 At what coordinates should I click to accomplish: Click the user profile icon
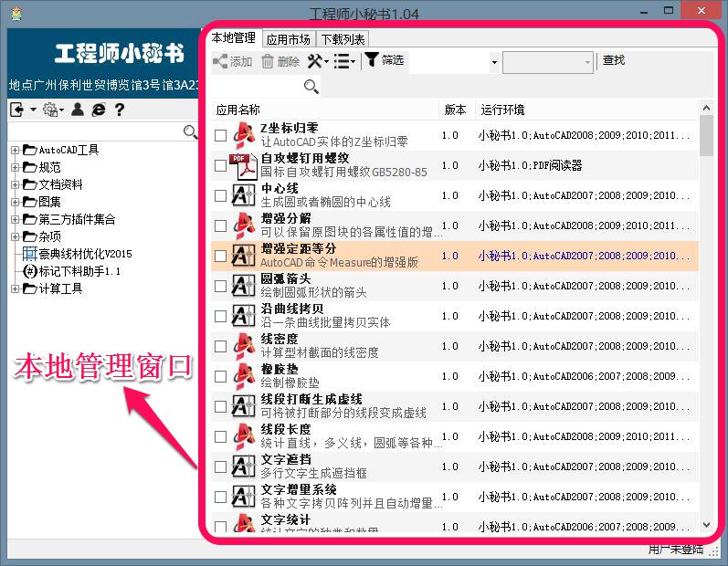78,110
